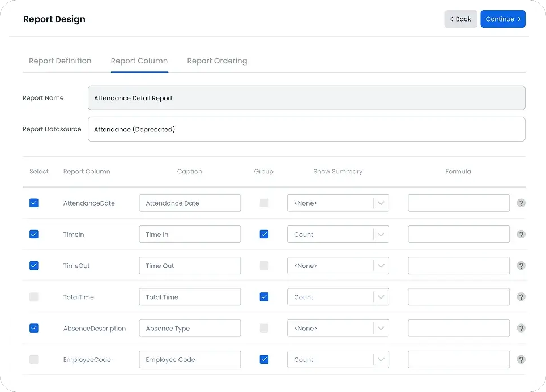Screen dimensions: 546x392
Task: Open Show Summary dropdown for EmployeeCode
Action: pos(338,360)
